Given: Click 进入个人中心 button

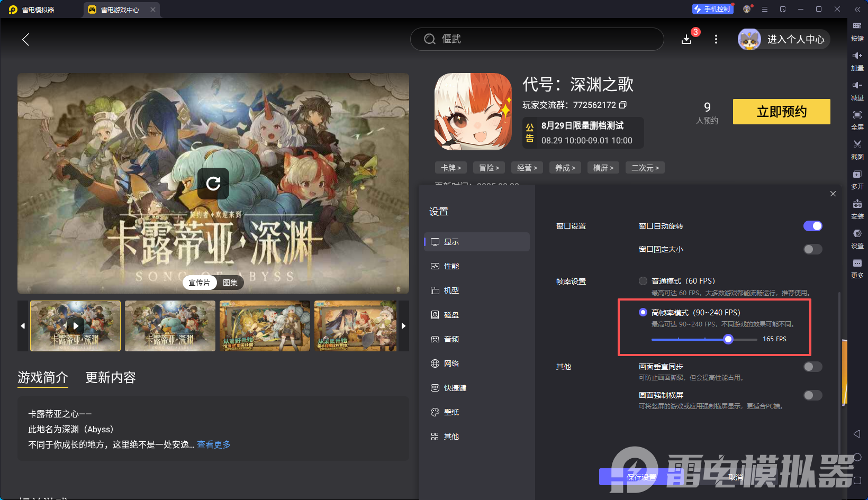Looking at the screenshot, I should tap(784, 39).
